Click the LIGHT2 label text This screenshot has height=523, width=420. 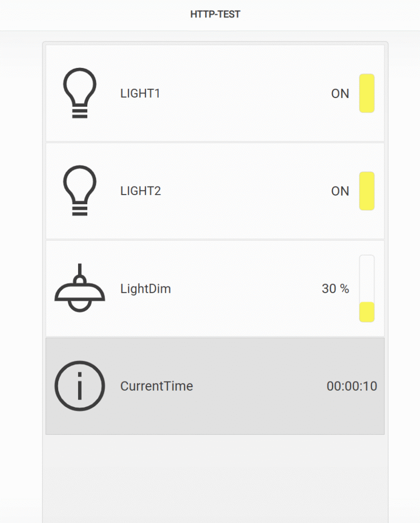pyautogui.click(x=140, y=191)
